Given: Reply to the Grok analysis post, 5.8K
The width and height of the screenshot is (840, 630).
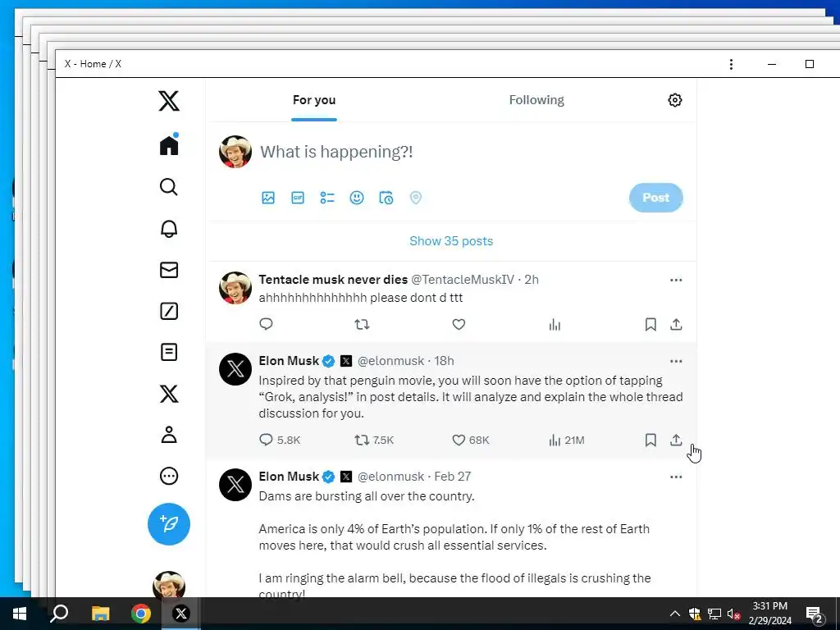Looking at the screenshot, I should tap(279, 440).
